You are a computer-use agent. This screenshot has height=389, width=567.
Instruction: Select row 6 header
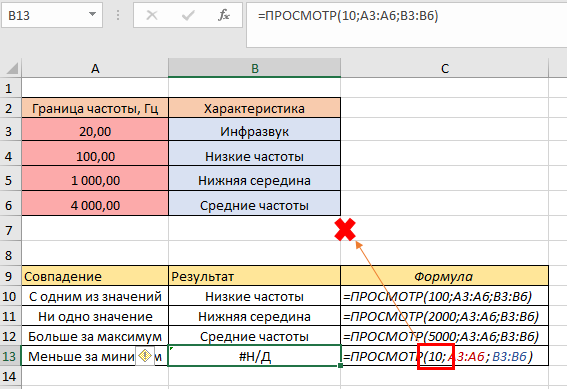tap(10, 204)
